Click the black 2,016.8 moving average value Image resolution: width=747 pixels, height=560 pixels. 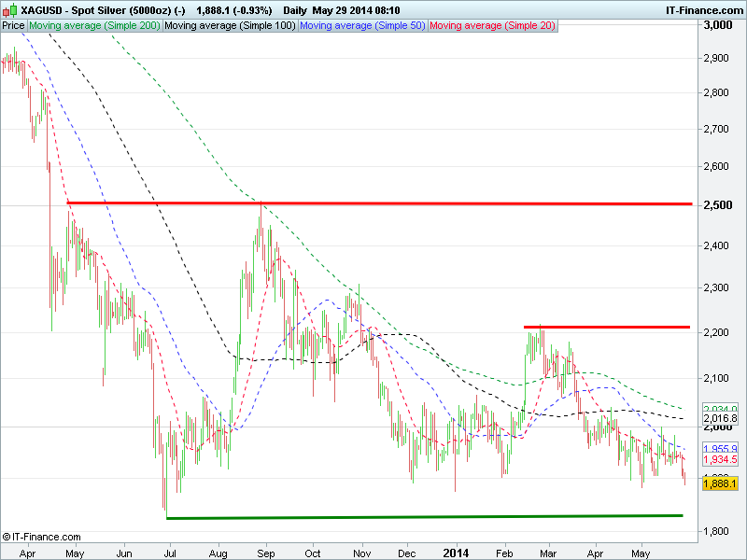point(720,420)
